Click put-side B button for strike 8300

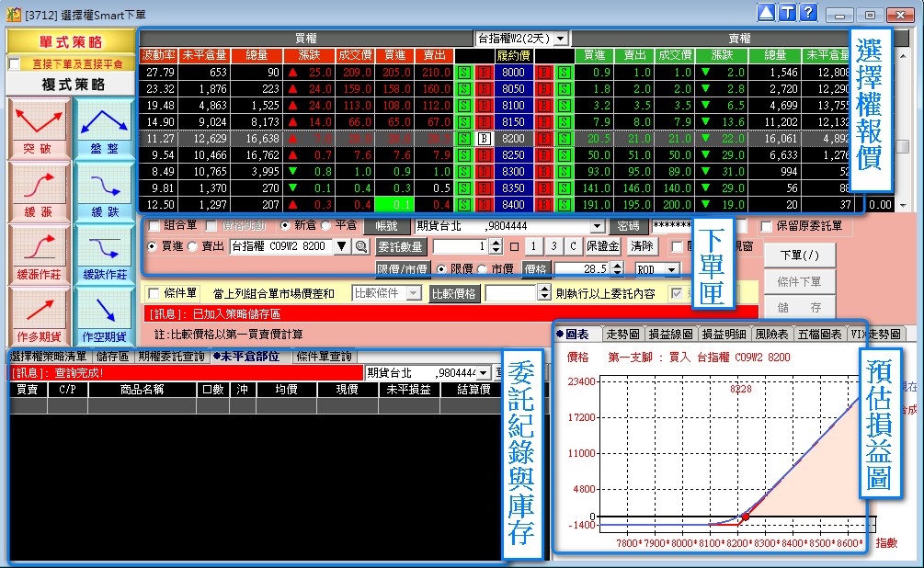tap(544, 172)
